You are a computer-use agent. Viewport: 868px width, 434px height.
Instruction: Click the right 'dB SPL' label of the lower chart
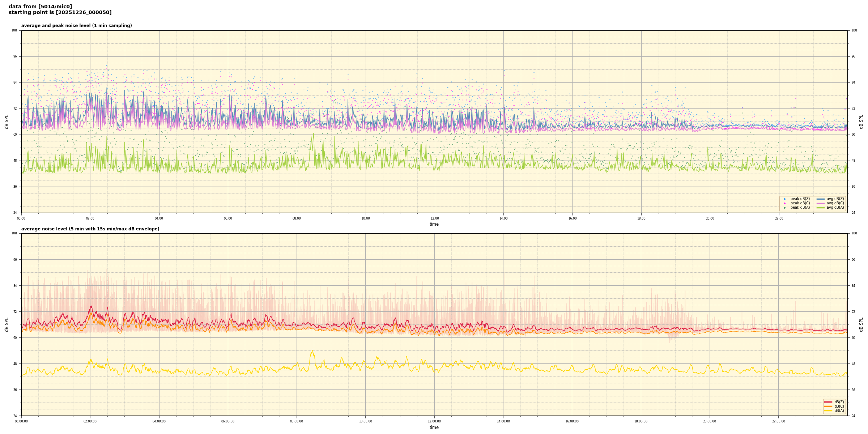click(861, 324)
